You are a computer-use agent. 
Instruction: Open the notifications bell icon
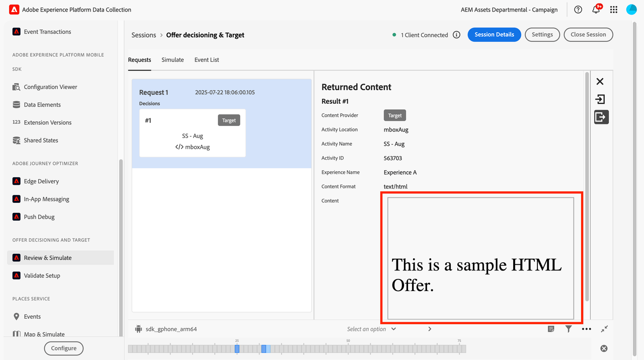point(596,10)
